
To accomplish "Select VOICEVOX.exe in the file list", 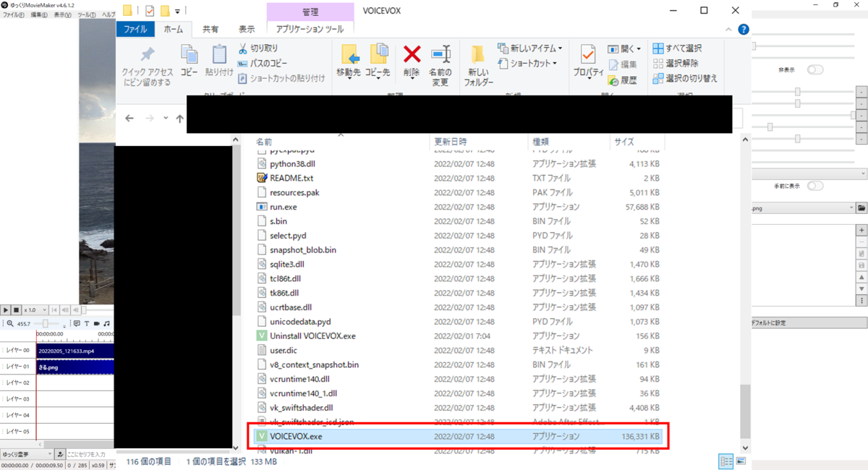I will click(x=456, y=437).
